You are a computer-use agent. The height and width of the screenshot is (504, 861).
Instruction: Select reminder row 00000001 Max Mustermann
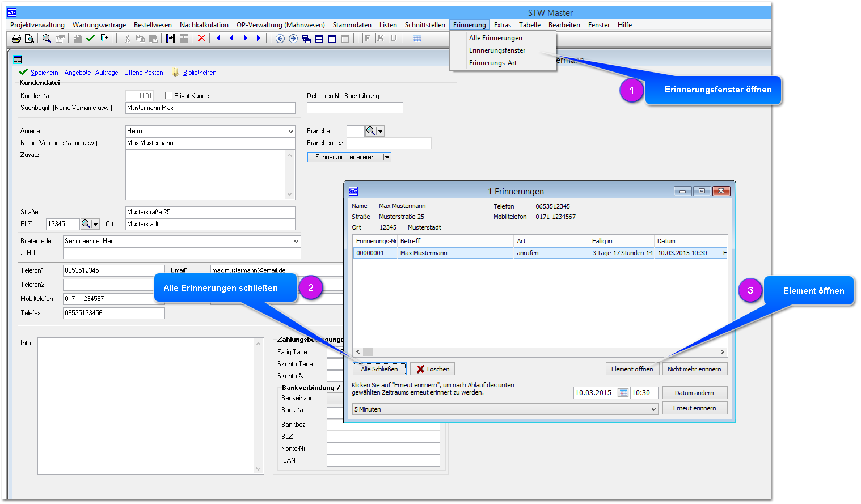tap(540, 253)
